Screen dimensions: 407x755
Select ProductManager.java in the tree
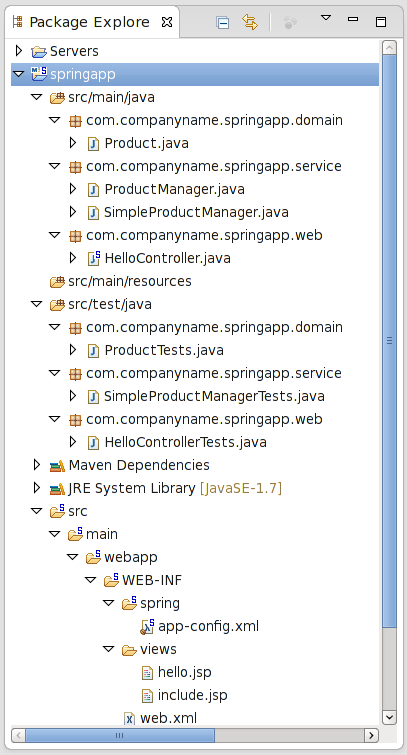174,189
